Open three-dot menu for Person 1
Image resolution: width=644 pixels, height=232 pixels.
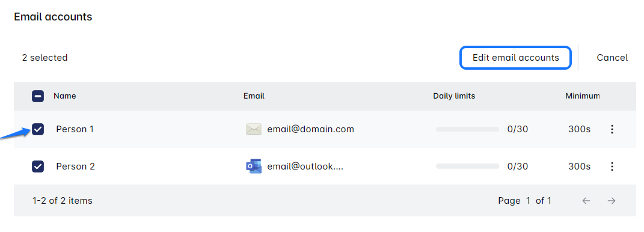[612, 129]
